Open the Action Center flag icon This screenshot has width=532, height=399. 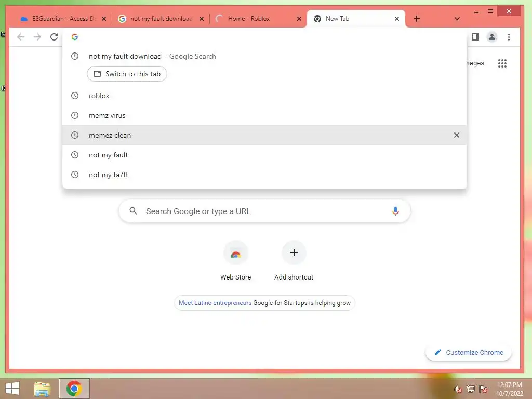(483, 389)
